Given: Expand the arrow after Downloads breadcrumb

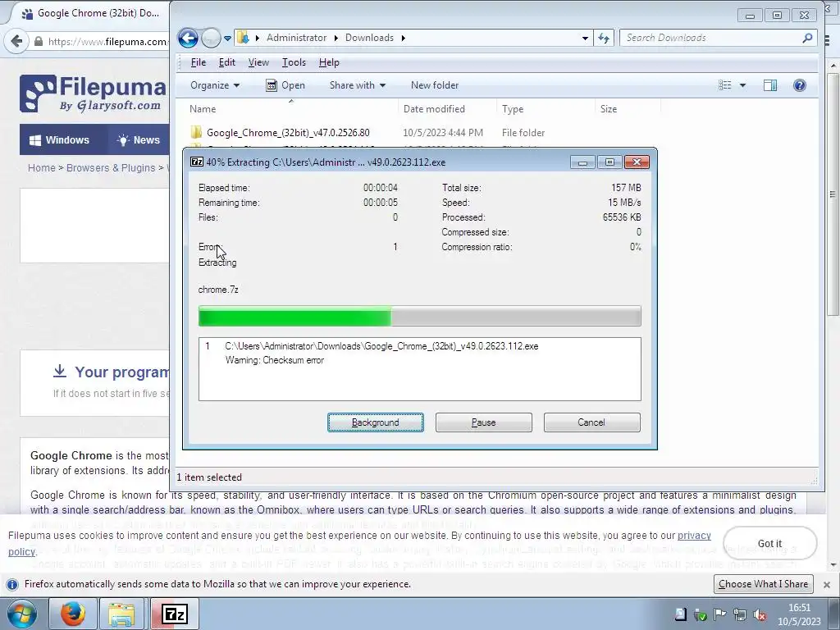Looking at the screenshot, I should (x=403, y=38).
